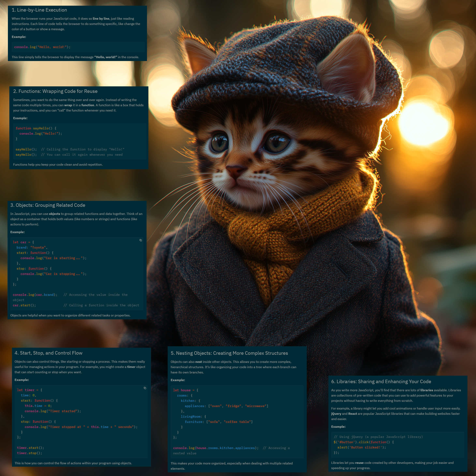Viewport: 476px width, 476px height.
Task: Click the bold phrase "line by line" in section 1
Action: 101,18
